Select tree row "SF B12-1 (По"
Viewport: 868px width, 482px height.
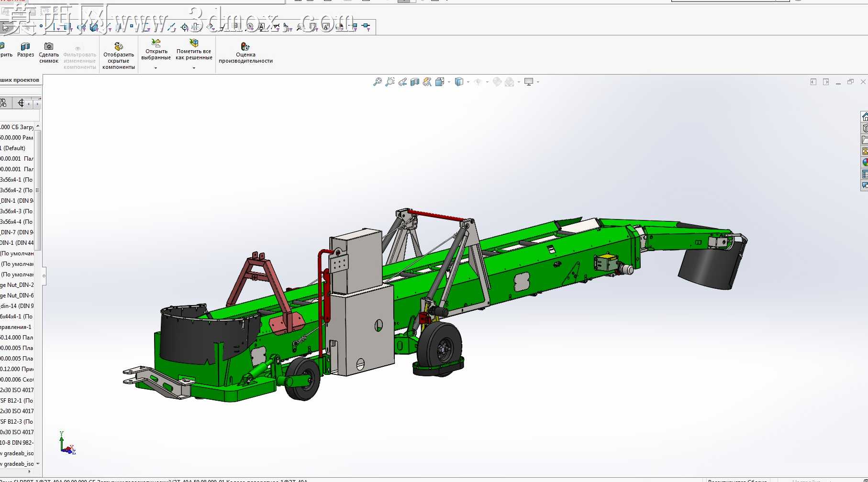click(17, 401)
